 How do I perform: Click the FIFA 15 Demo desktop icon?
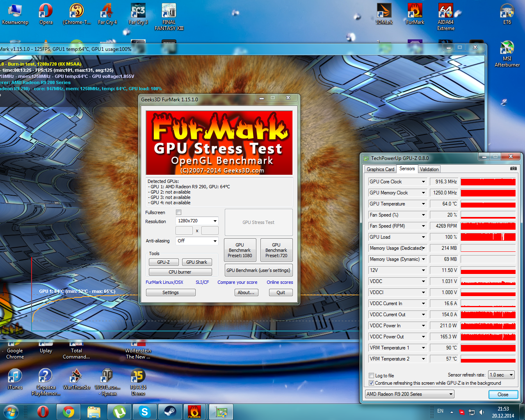138,382
